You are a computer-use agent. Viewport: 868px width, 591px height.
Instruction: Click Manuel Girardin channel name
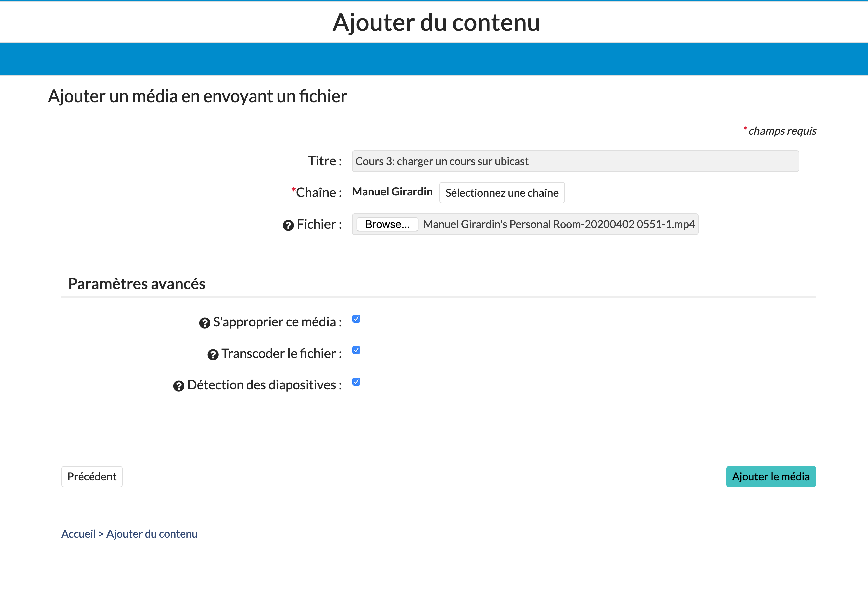(x=392, y=192)
